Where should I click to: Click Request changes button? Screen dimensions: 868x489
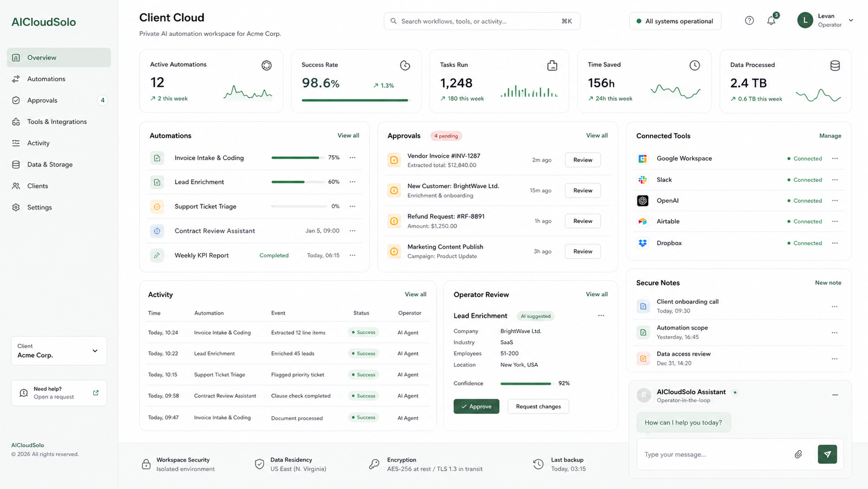538,406
